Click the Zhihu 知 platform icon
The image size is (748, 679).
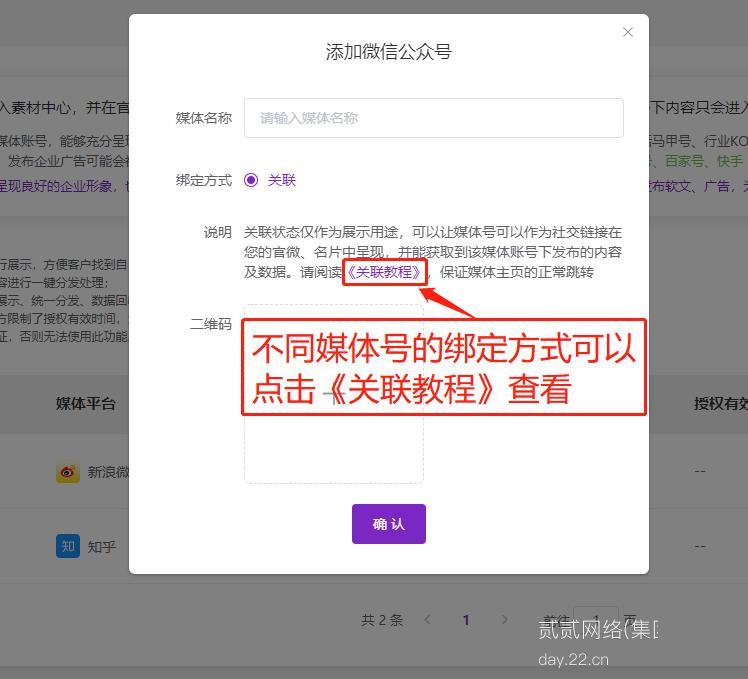point(68,546)
